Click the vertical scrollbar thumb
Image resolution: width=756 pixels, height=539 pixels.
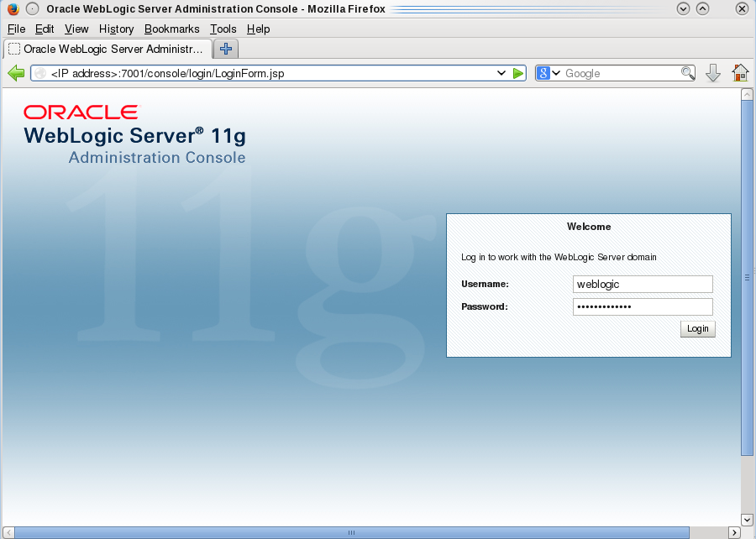tap(747, 277)
